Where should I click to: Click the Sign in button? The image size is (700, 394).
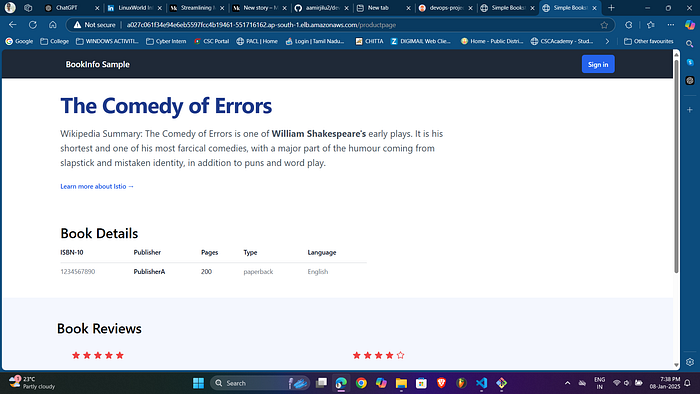(598, 64)
